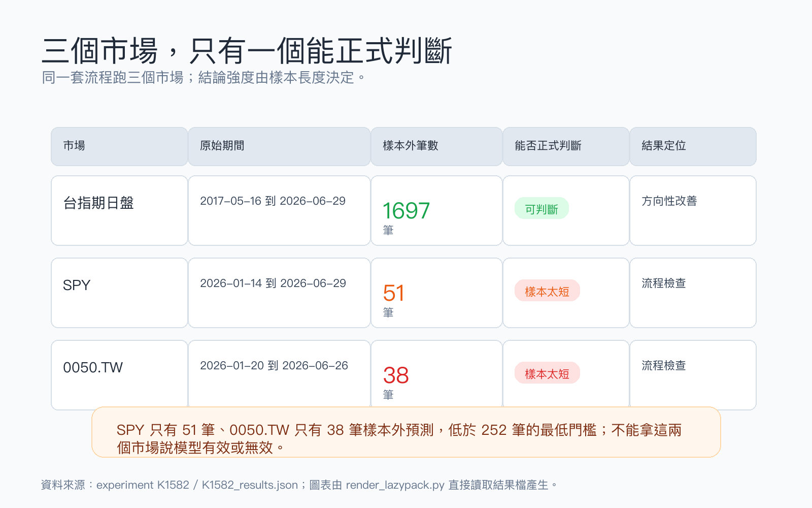
Task: Click the green 可判斷 badge
Action: pos(542,209)
